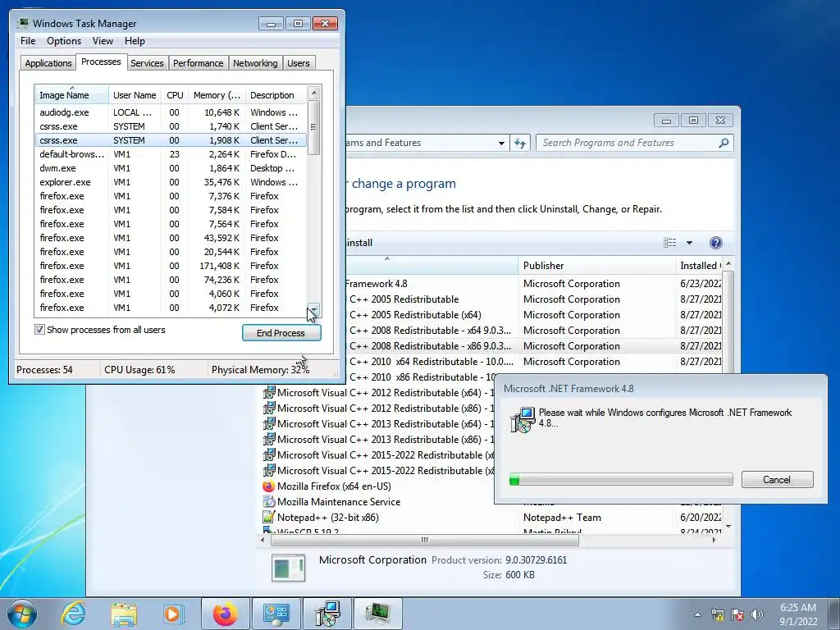Show hidden tray icons arrow

coord(697,614)
